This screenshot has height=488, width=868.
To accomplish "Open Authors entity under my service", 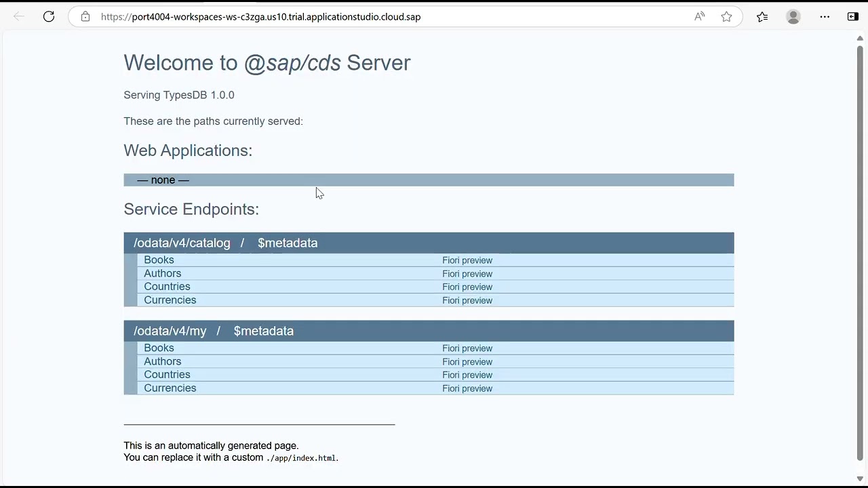I will pos(163,361).
